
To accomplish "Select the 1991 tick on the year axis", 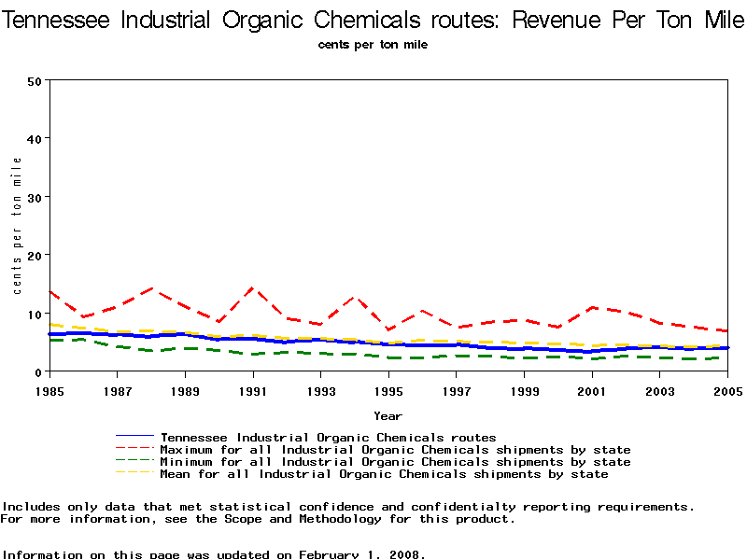I will click(252, 390).
